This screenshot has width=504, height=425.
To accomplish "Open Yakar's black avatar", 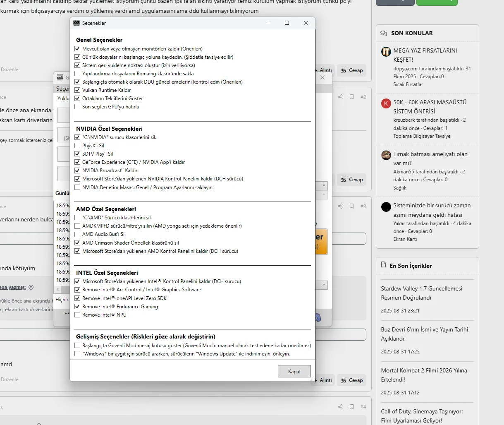I will point(386,207).
